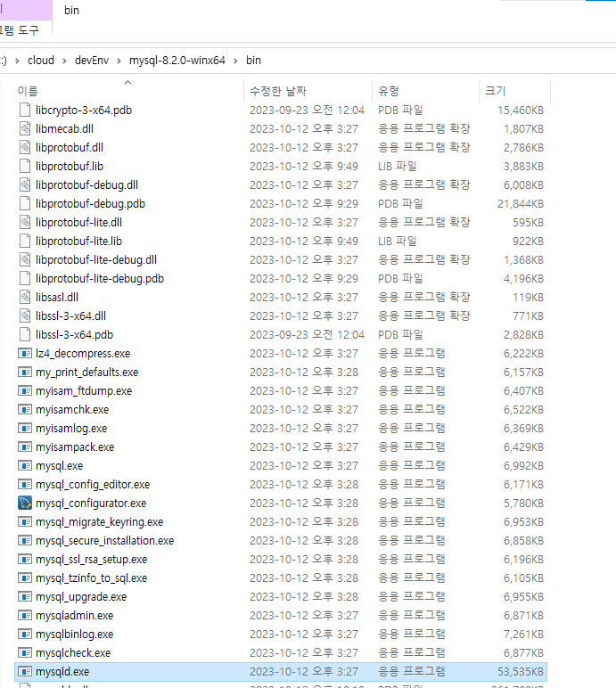Expand breadcrumb chevron after cloud
This screenshot has height=688, width=616.
point(64,61)
